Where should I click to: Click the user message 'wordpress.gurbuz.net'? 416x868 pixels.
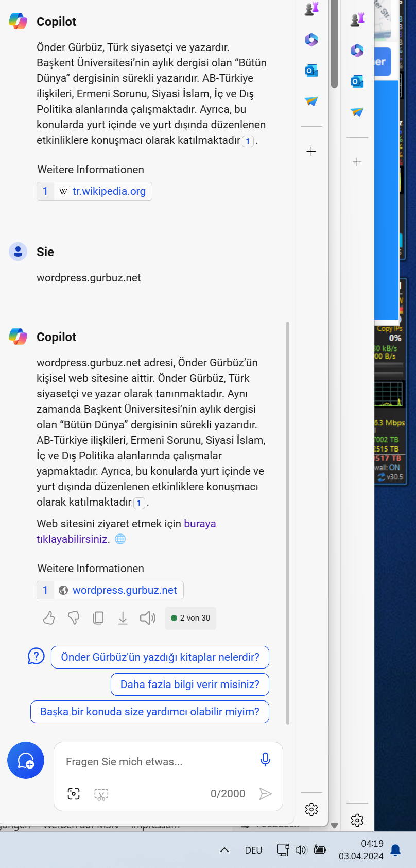89,278
